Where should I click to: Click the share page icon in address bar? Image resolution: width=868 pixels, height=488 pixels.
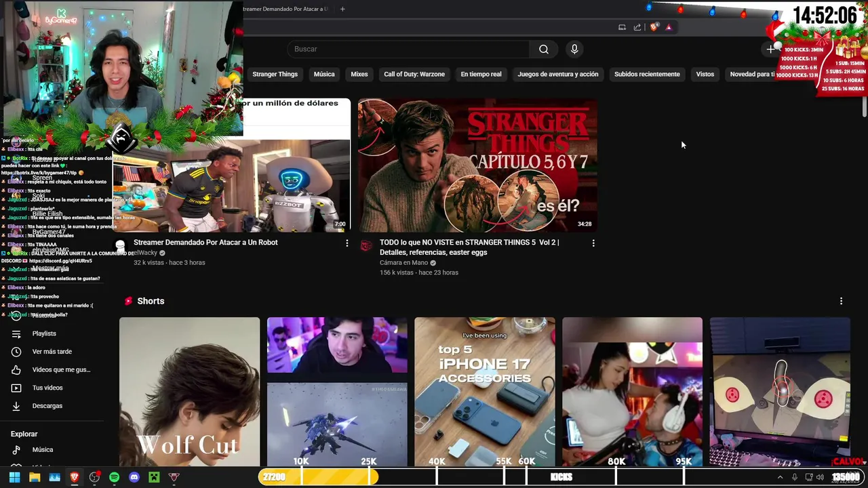[x=637, y=27]
